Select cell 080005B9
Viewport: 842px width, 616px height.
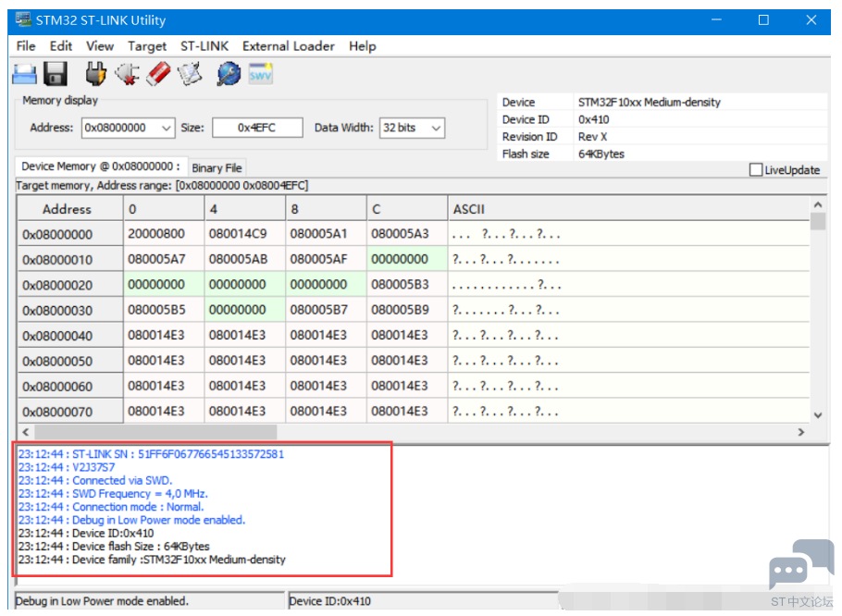coord(407,310)
